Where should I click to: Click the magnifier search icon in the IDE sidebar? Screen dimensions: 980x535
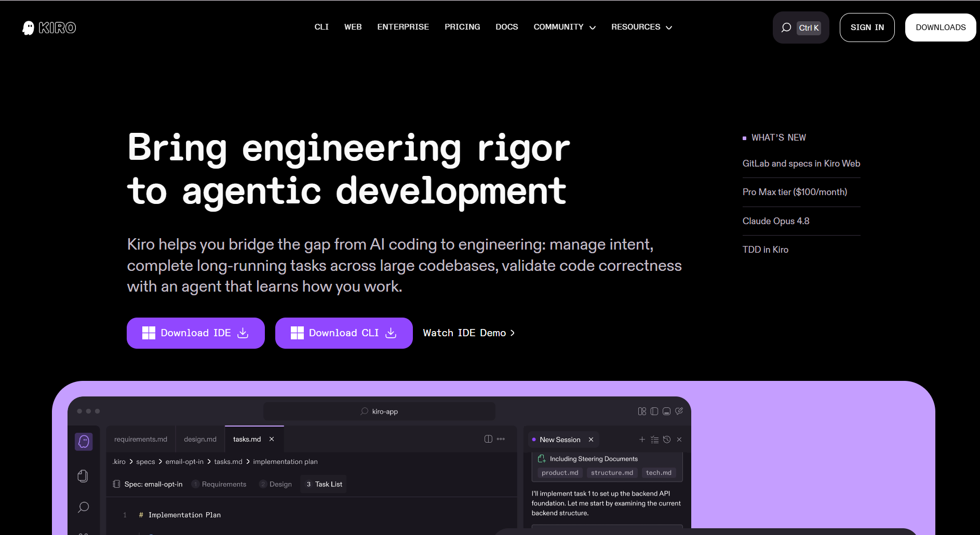tap(83, 507)
